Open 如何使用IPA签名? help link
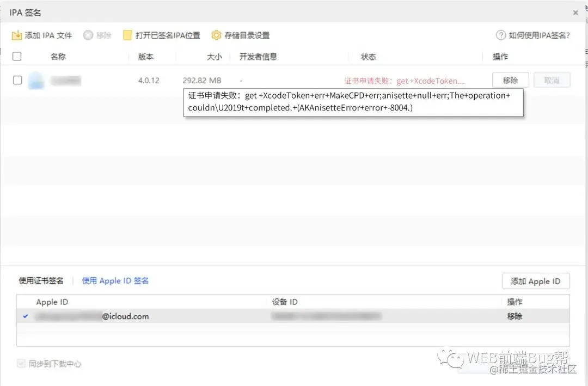This screenshot has height=386, width=588. [539, 35]
